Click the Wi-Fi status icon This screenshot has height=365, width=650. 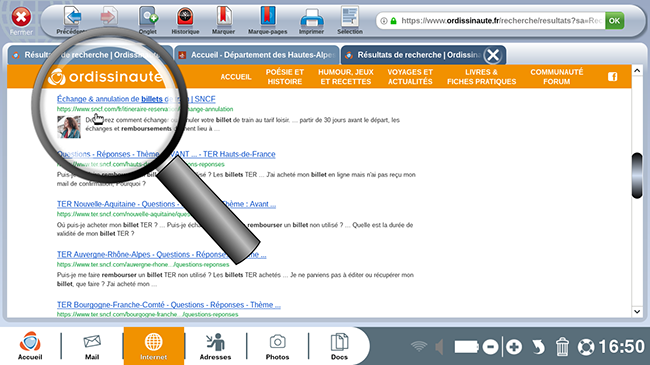[x=419, y=347]
